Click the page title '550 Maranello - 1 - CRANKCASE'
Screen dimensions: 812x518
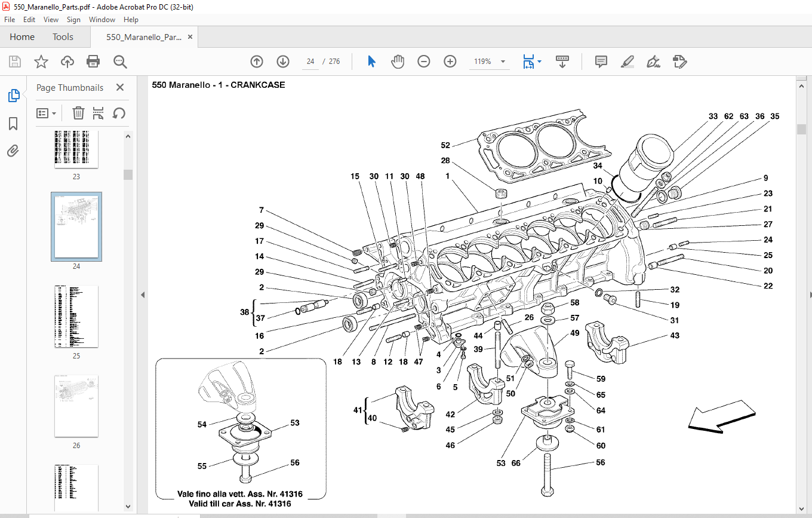219,85
